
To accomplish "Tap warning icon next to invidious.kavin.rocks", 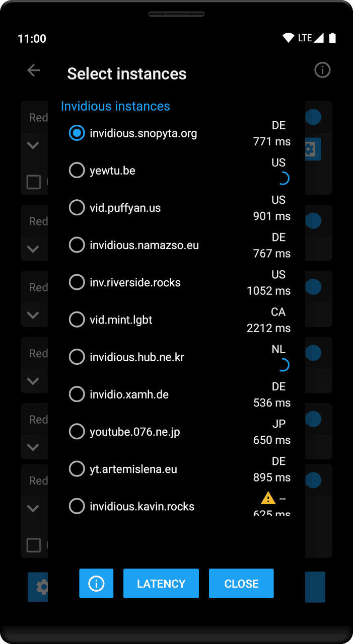I will click(268, 498).
